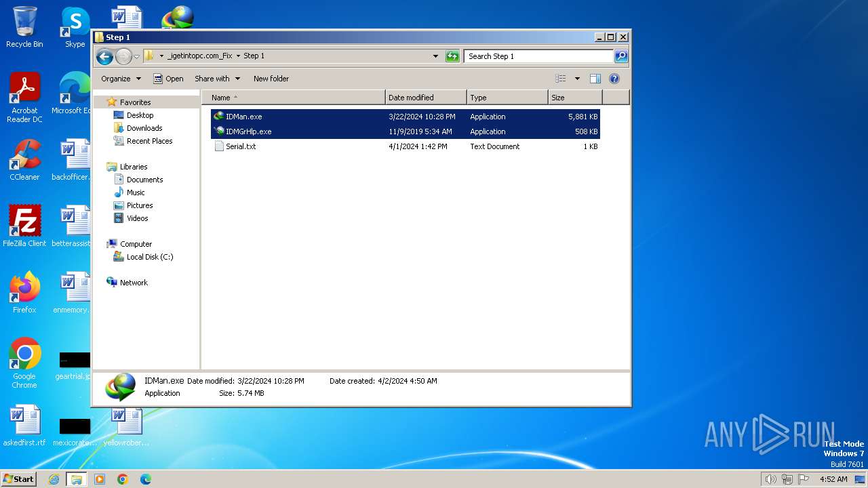868x488 pixels.
Task: Sort by Date modified column
Action: pyautogui.click(x=426, y=98)
